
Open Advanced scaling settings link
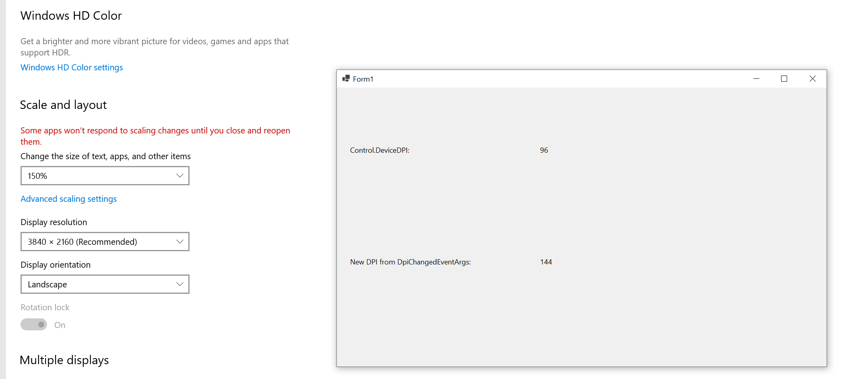pyautogui.click(x=68, y=199)
